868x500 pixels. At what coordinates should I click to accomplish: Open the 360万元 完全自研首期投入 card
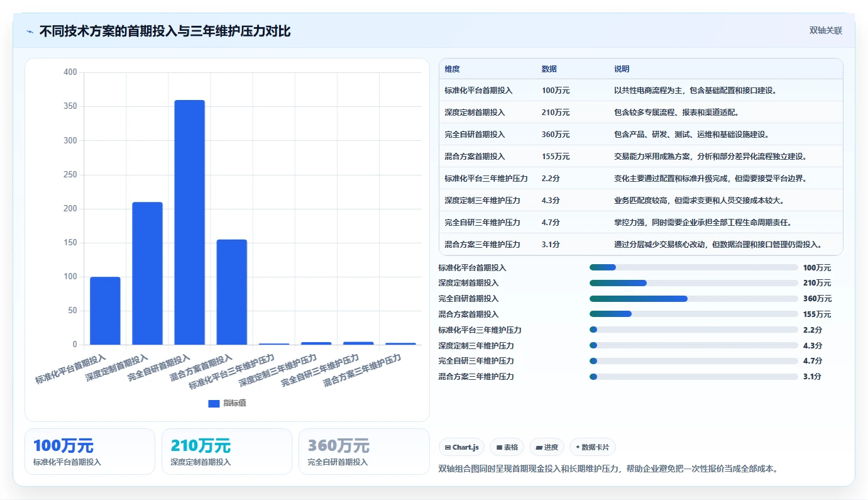tap(364, 452)
